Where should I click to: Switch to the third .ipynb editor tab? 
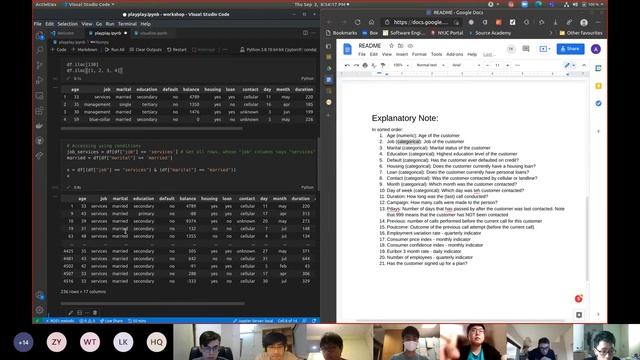click(x=153, y=33)
